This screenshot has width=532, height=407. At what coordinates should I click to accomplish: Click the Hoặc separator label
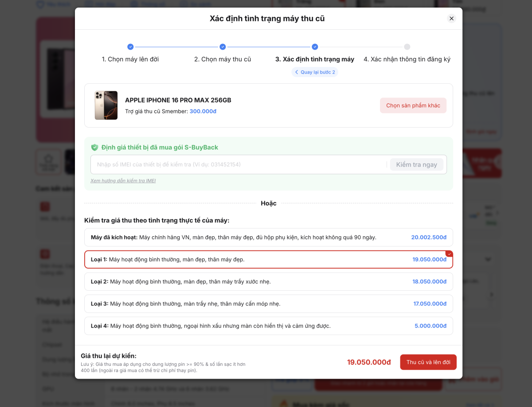click(269, 203)
